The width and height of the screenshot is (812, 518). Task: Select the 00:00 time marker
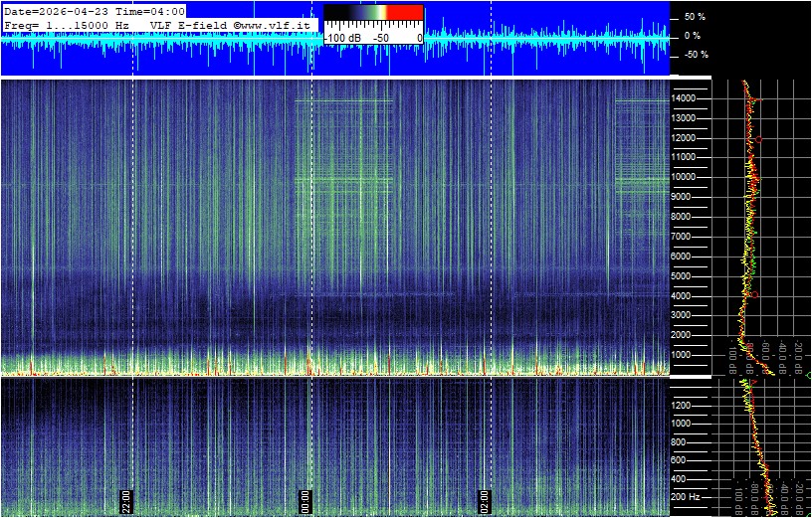point(305,499)
